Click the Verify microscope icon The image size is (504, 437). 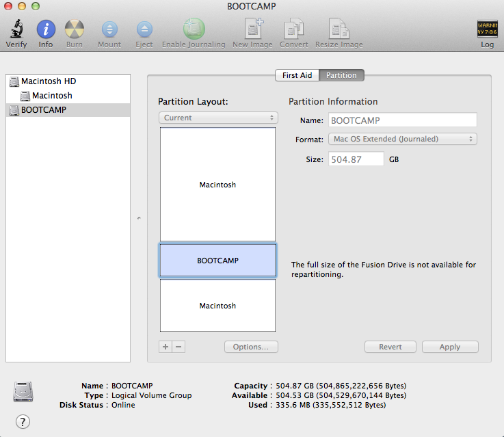[16, 29]
